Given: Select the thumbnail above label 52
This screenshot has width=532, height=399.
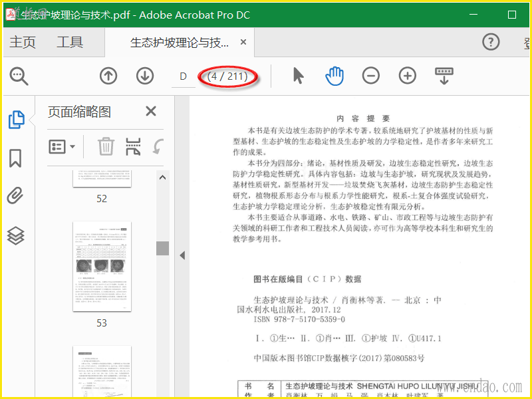Looking at the screenshot, I should pyautogui.click(x=102, y=179).
